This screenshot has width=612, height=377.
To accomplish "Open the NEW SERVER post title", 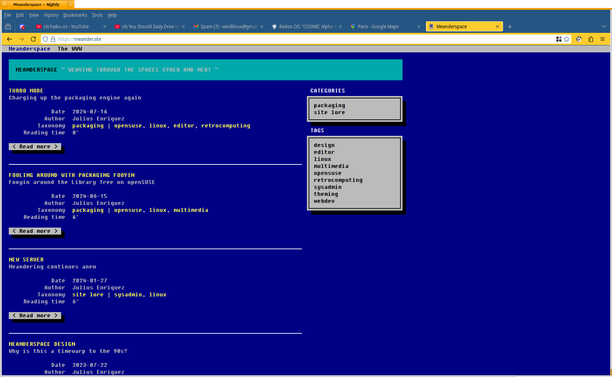I will coord(26,260).
